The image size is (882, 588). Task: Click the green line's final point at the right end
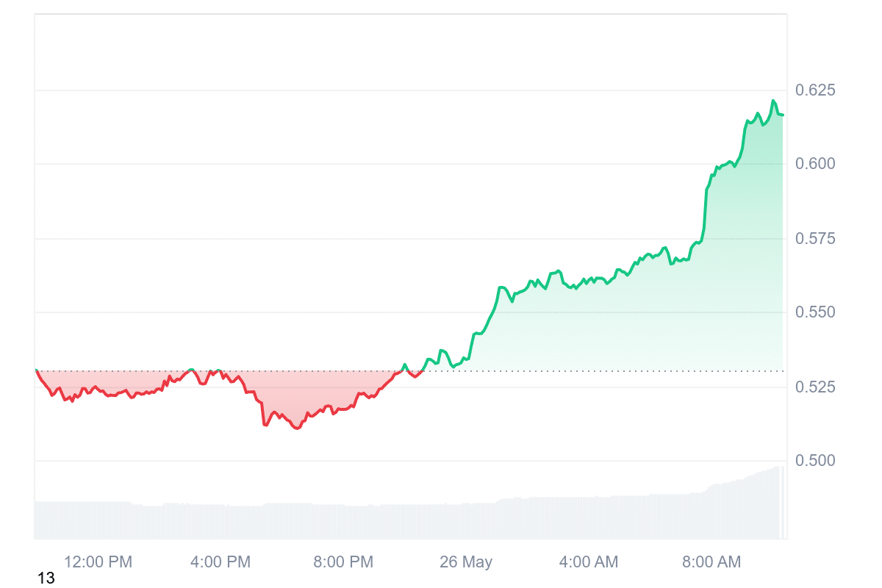point(784,115)
